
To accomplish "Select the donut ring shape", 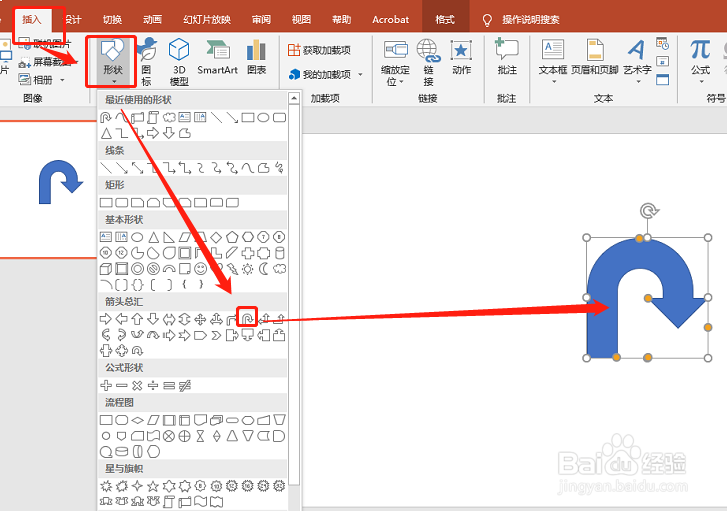I will coord(137,269).
